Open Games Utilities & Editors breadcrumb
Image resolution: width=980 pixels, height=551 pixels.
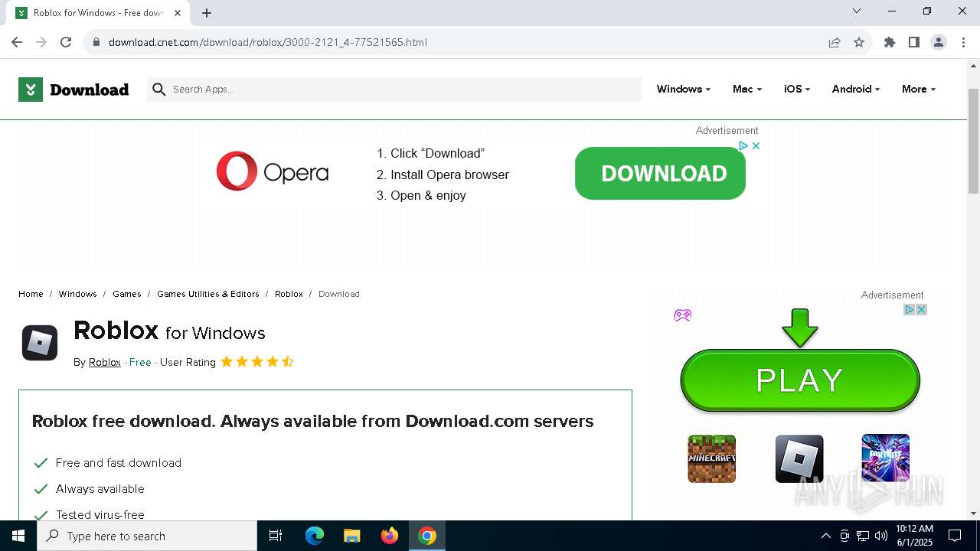208,294
